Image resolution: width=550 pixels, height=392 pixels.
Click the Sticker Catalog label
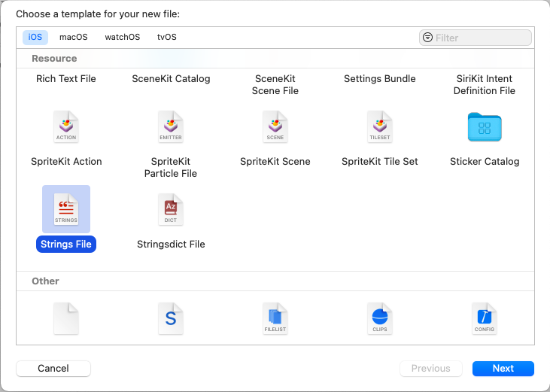[x=485, y=161]
